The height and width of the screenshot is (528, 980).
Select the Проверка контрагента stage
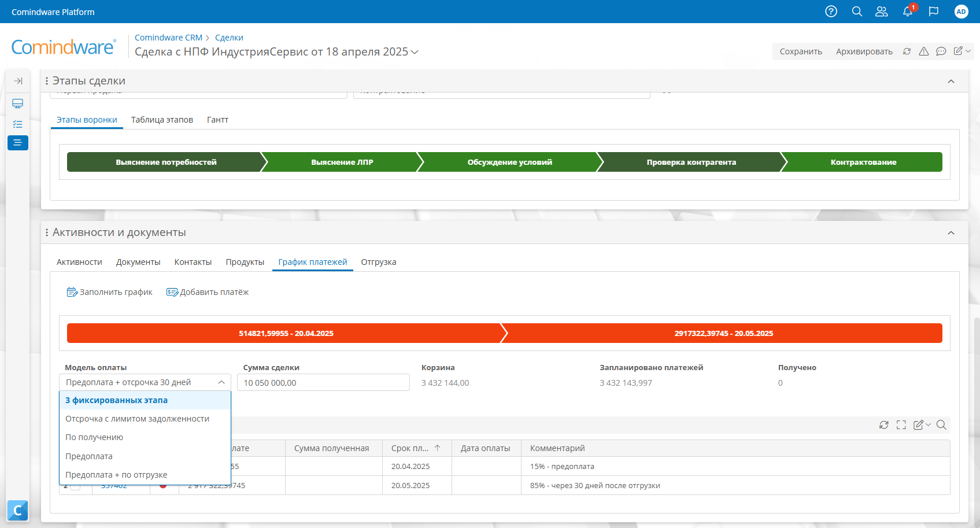(691, 162)
